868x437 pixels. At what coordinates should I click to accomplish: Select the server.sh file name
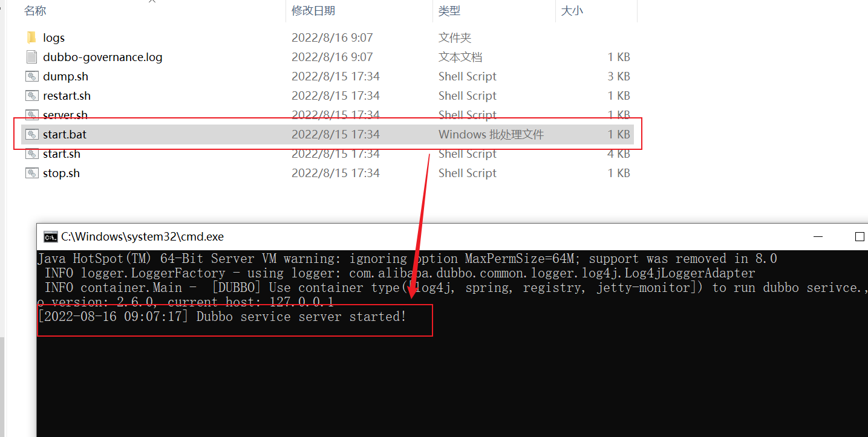pyautogui.click(x=65, y=115)
